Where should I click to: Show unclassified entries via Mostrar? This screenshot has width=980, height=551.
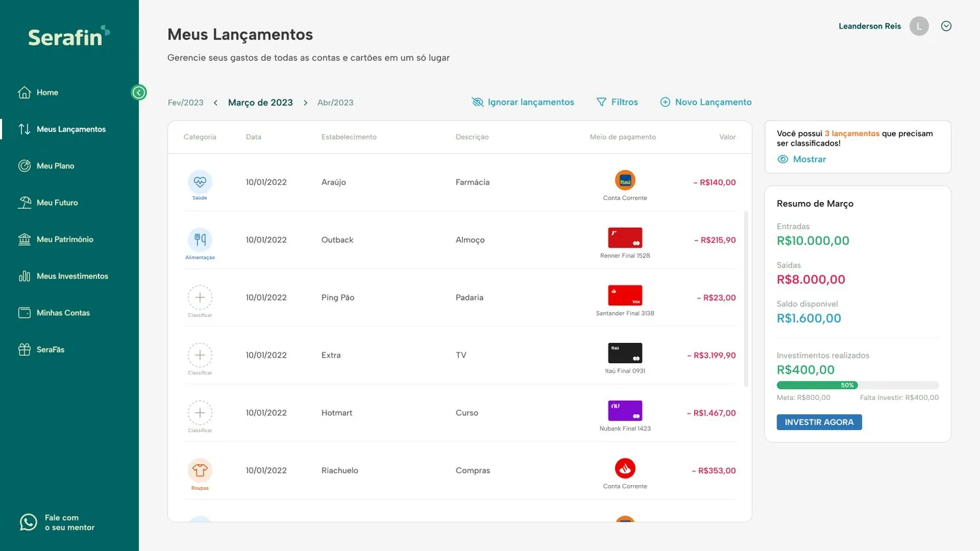coord(802,159)
